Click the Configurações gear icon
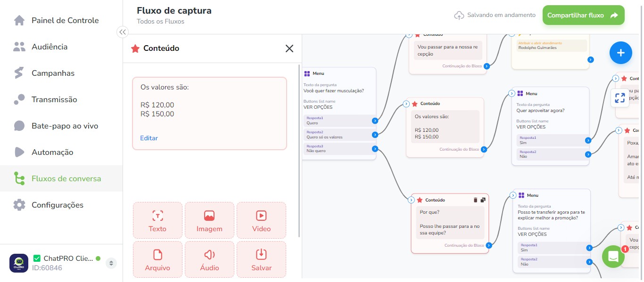 pyautogui.click(x=19, y=205)
